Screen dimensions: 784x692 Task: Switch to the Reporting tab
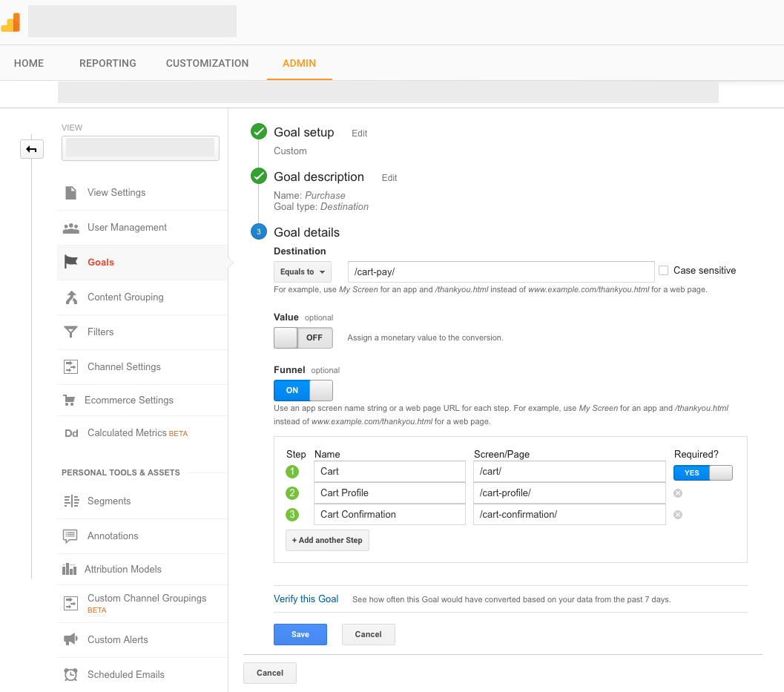(108, 63)
